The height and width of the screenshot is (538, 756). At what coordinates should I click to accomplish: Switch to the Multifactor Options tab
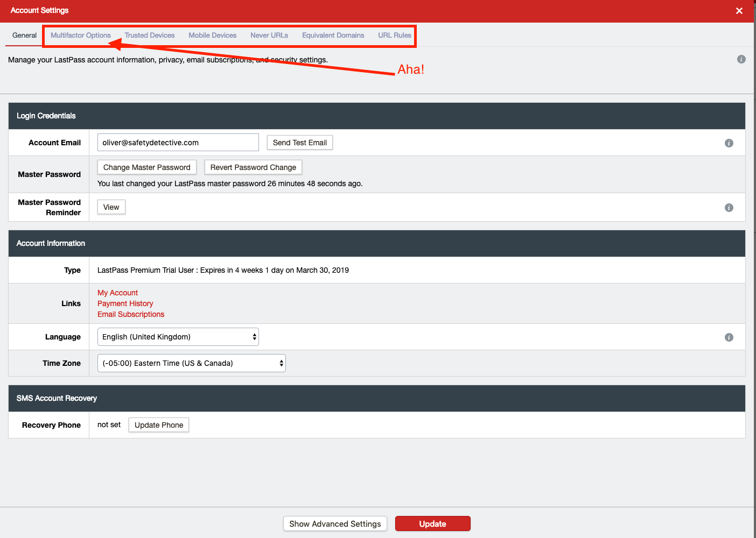[81, 36]
